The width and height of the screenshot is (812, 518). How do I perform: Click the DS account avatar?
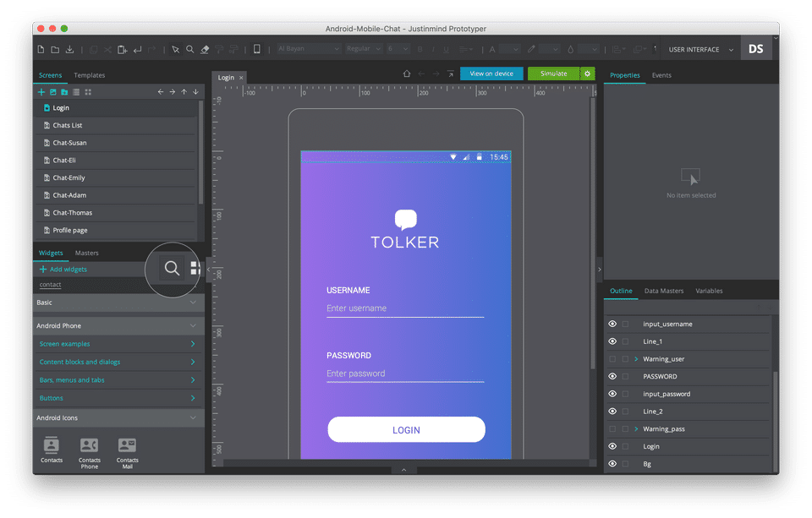click(x=755, y=49)
